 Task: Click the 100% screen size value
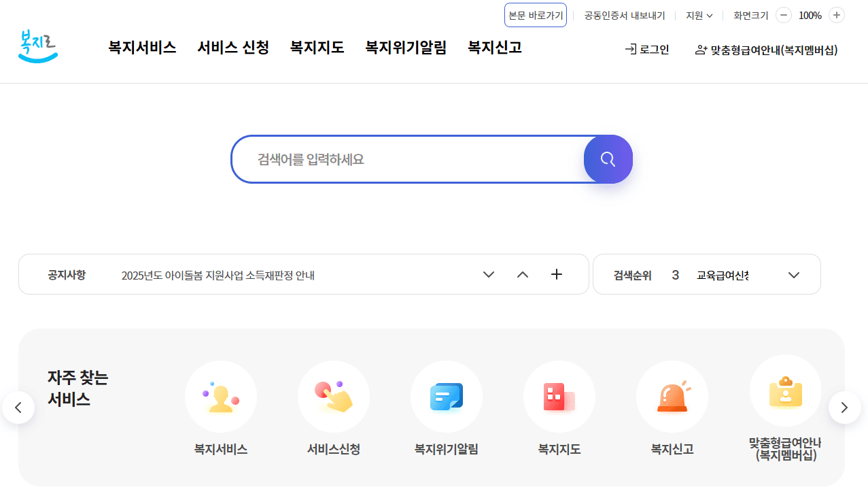coord(810,15)
